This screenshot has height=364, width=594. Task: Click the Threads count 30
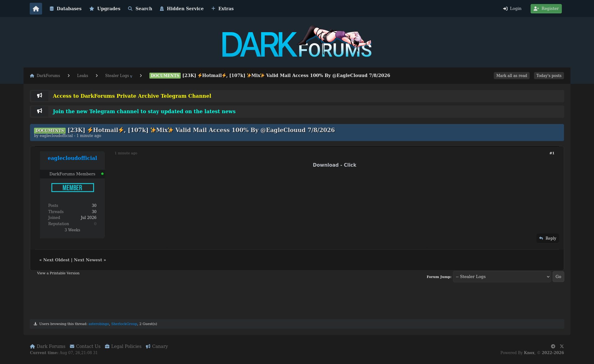94,212
